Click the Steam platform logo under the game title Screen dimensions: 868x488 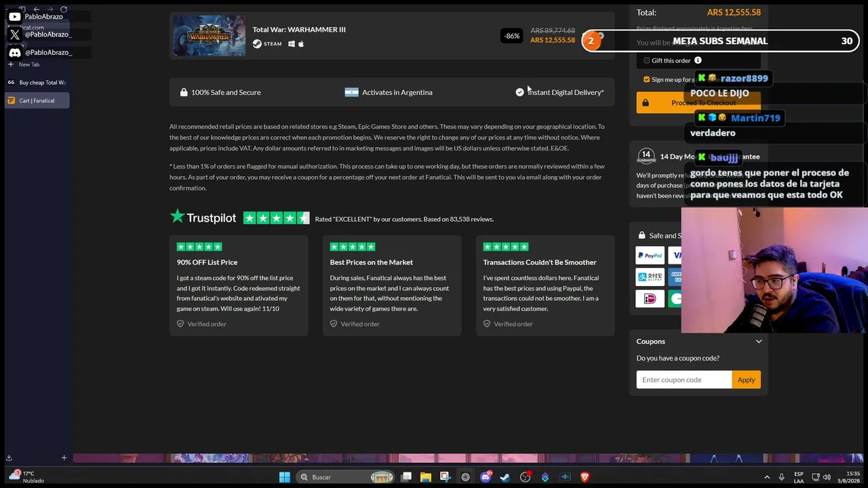point(267,44)
